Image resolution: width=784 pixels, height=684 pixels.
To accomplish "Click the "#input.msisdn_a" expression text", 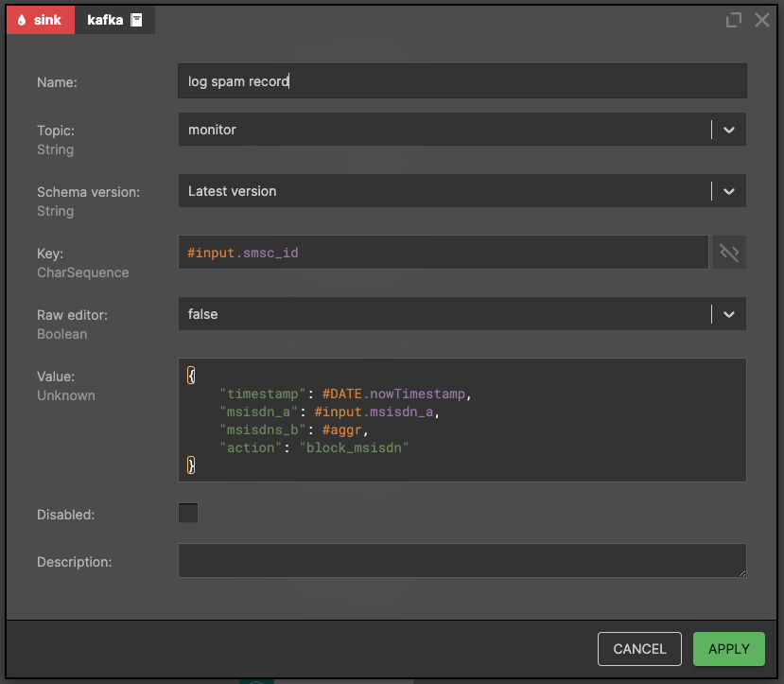I will click(374, 412).
